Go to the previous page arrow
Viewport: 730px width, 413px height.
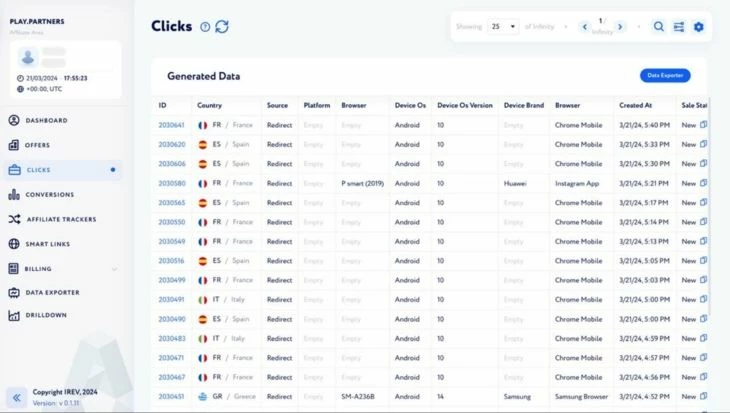tap(585, 27)
